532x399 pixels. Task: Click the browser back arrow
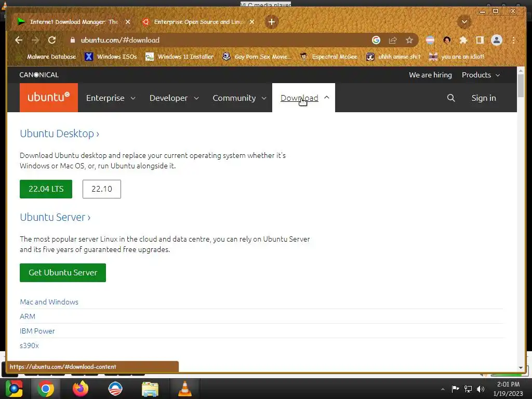[19, 40]
